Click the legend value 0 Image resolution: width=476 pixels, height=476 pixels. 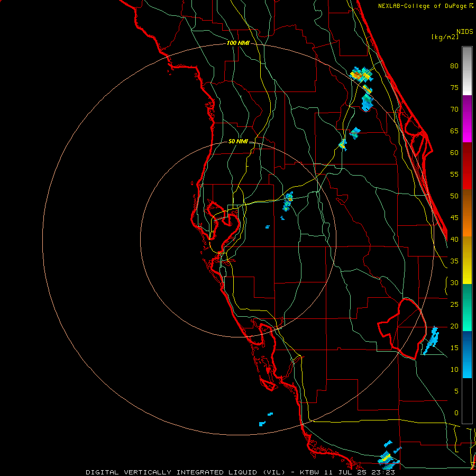point(456,413)
